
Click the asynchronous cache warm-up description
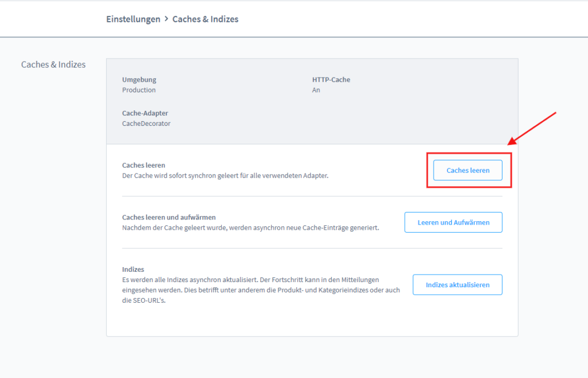(x=250, y=227)
